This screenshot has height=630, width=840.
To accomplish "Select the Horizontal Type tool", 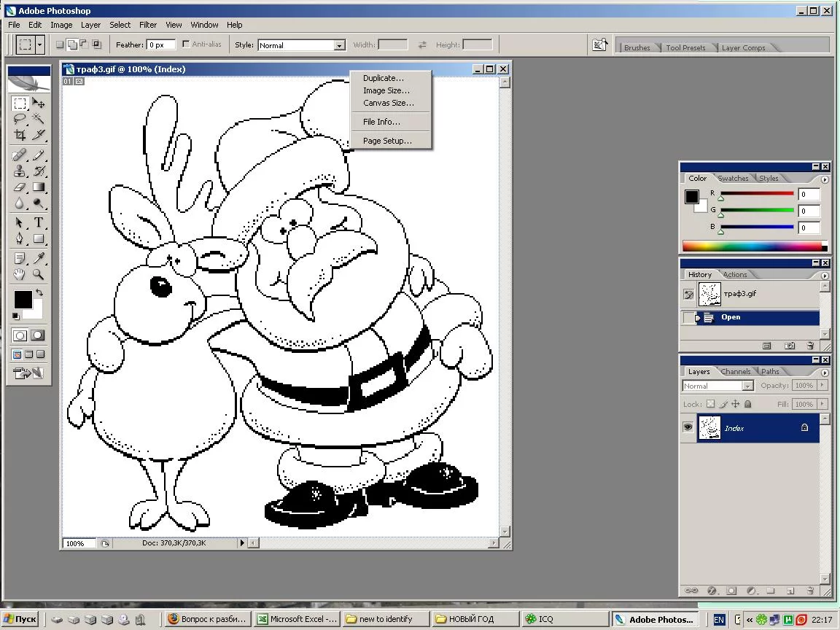I will pyautogui.click(x=39, y=222).
